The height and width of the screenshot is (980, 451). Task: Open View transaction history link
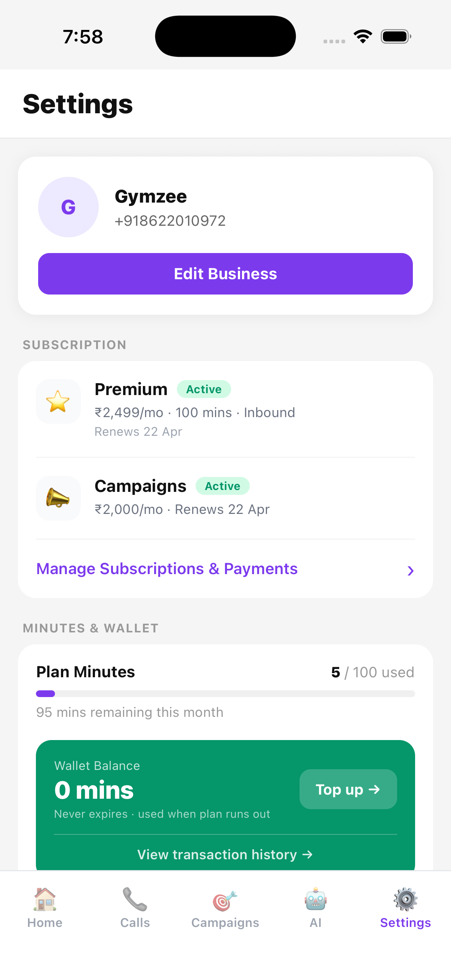tap(225, 854)
